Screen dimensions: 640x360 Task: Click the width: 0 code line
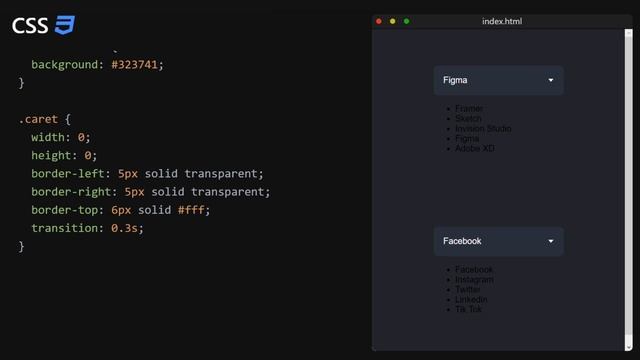(60, 137)
